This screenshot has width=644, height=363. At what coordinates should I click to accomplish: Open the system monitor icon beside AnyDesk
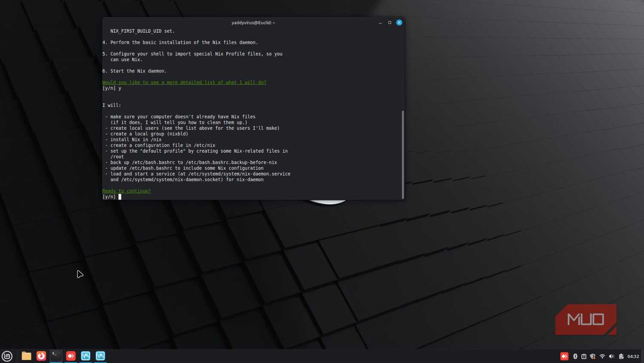[85, 356]
